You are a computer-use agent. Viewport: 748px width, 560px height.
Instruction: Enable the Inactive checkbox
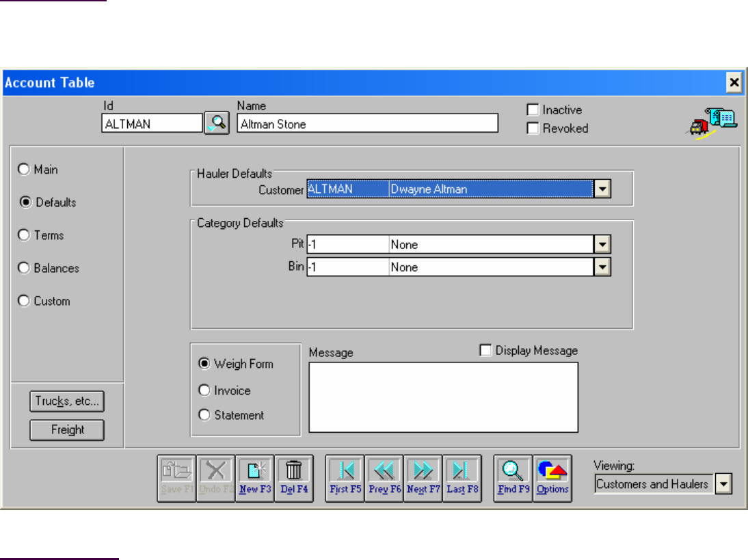point(533,109)
